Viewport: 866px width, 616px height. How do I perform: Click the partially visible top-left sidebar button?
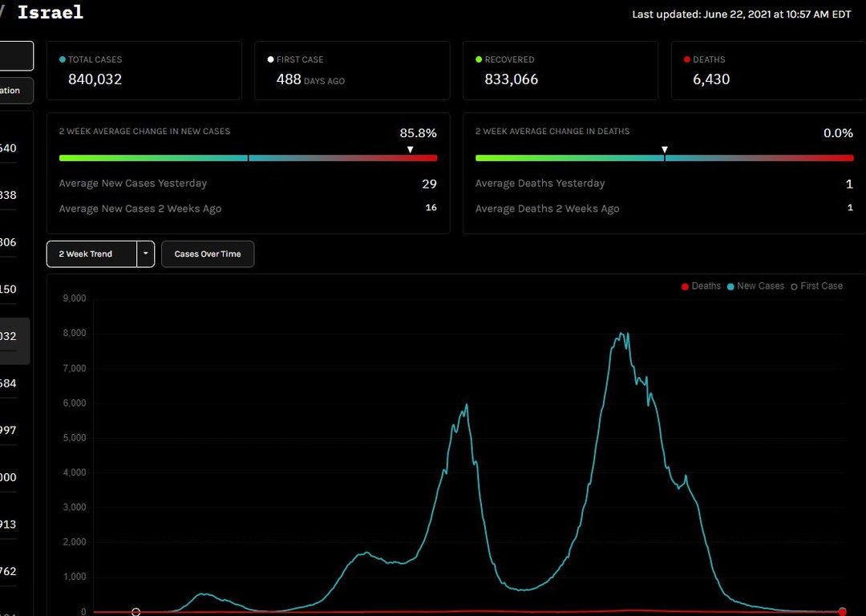(x=16, y=56)
